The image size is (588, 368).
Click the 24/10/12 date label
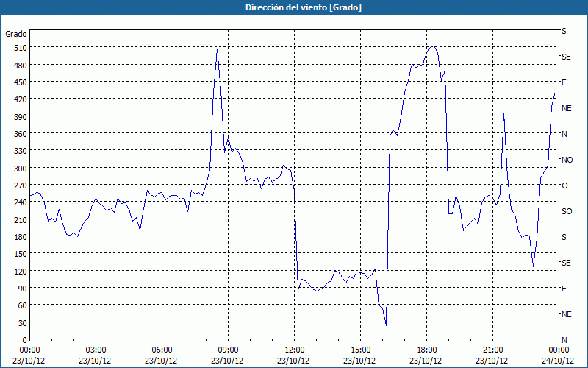558,361
